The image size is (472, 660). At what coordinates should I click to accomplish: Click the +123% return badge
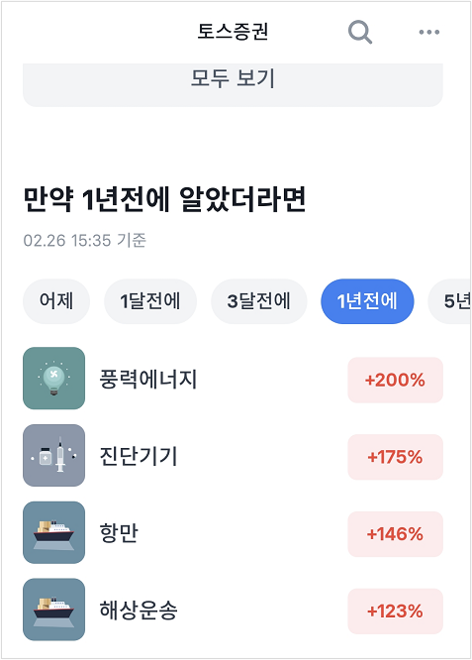pyautogui.click(x=395, y=611)
